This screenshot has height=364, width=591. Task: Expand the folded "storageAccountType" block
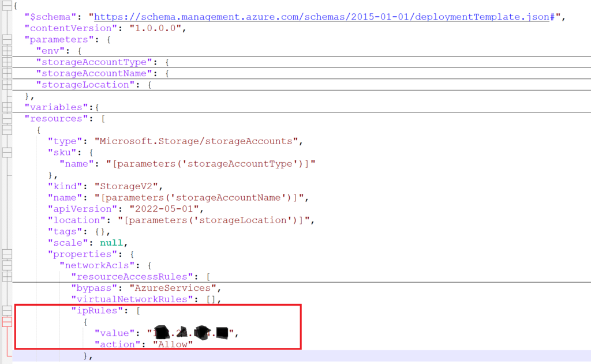[7, 62]
